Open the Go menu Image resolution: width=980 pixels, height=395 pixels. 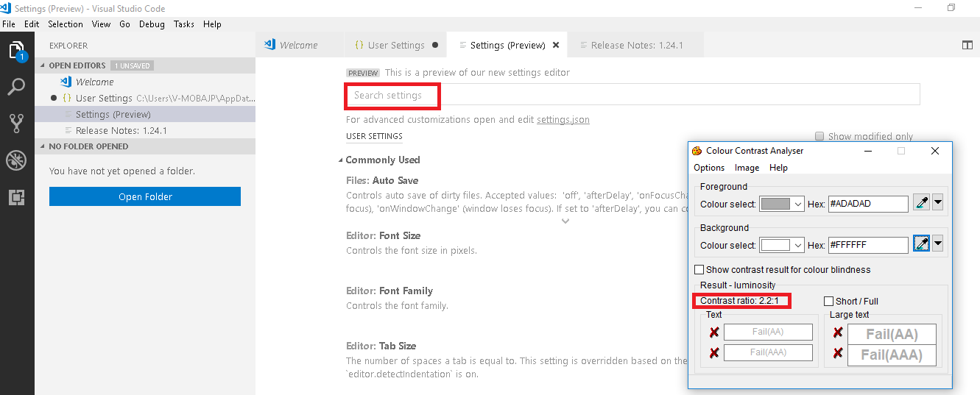point(124,24)
